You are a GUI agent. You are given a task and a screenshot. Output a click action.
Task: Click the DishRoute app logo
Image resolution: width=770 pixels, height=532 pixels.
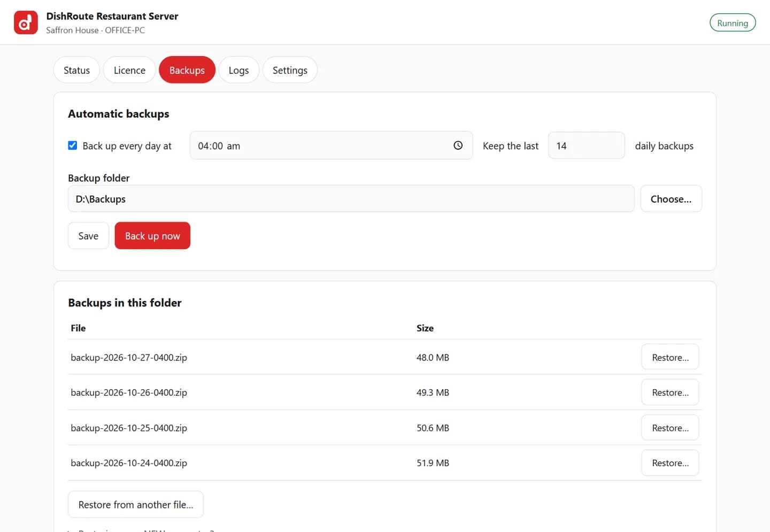click(x=26, y=22)
